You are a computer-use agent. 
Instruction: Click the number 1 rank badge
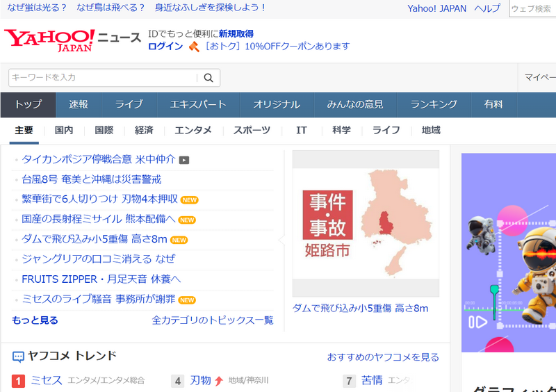pyautogui.click(x=19, y=382)
